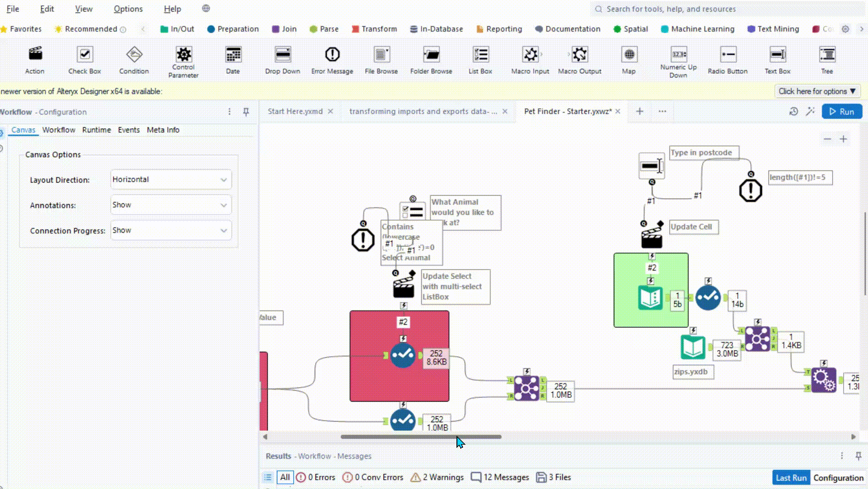Click the zips.yxdb input tool
The image size is (868, 489).
coord(692,347)
